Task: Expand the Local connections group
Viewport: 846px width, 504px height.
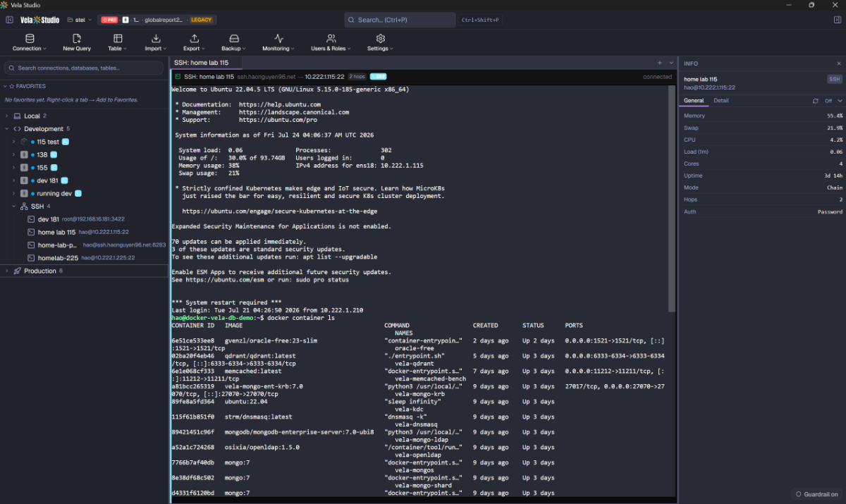Action: pyautogui.click(x=6, y=116)
